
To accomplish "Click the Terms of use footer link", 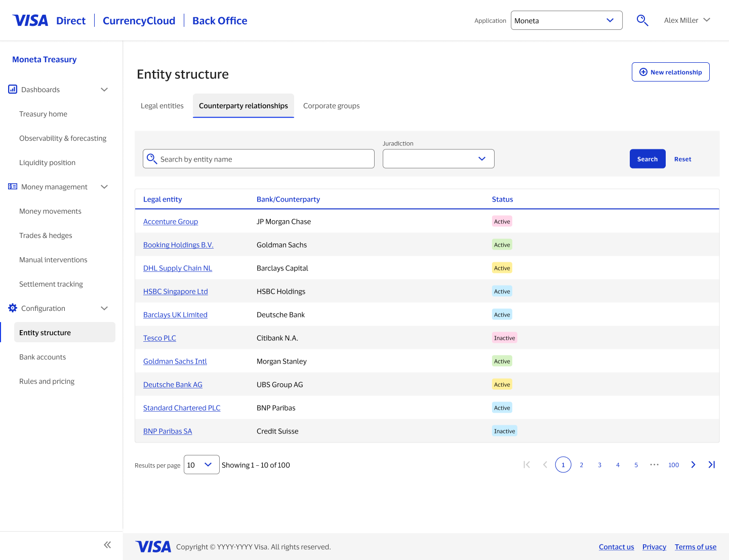I will [x=696, y=547].
